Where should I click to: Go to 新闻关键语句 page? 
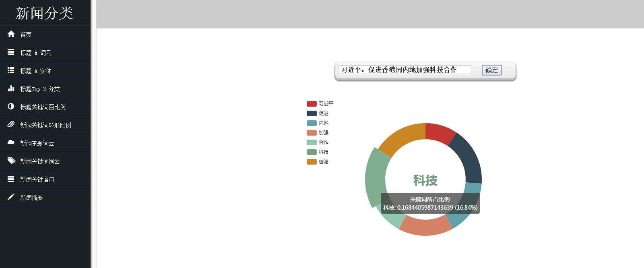click(x=37, y=179)
